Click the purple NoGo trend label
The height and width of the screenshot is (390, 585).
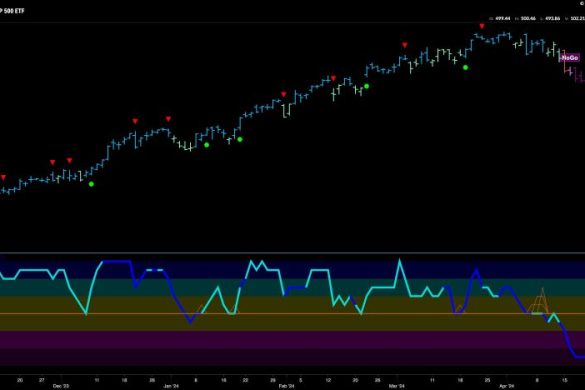click(x=570, y=57)
